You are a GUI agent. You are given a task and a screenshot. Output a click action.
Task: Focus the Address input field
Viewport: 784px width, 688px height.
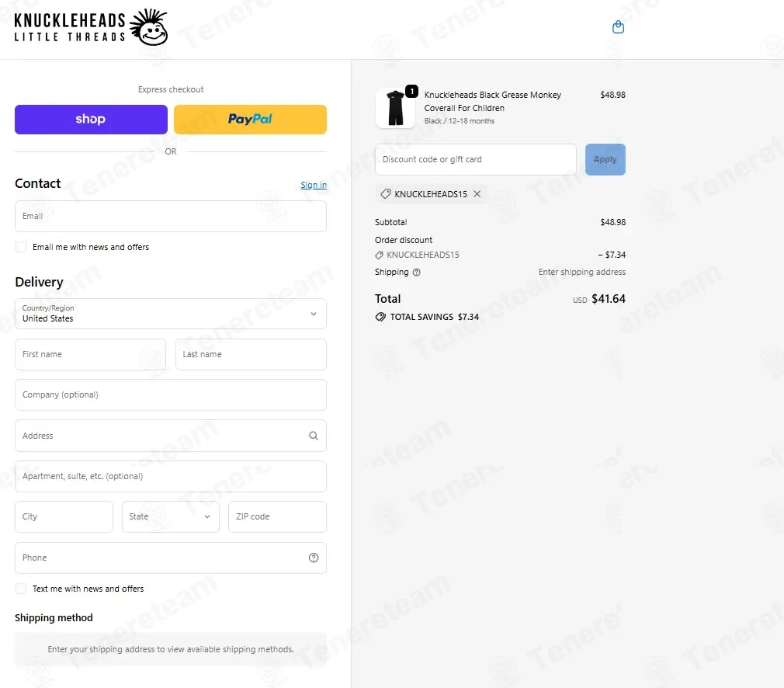pos(171,436)
